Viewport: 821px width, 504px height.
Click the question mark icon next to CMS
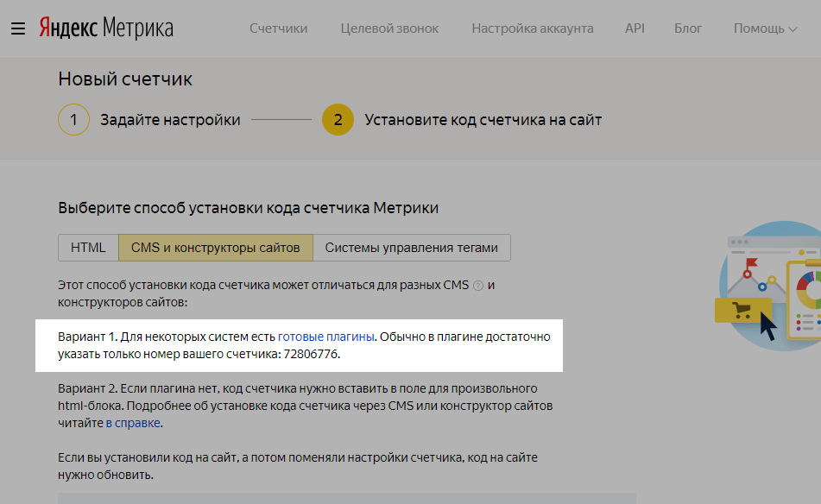[x=478, y=286]
